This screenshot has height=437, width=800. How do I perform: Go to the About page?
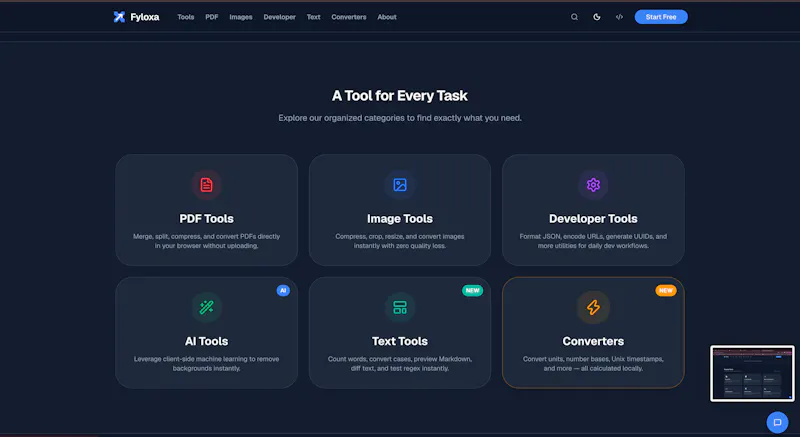[387, 17]
